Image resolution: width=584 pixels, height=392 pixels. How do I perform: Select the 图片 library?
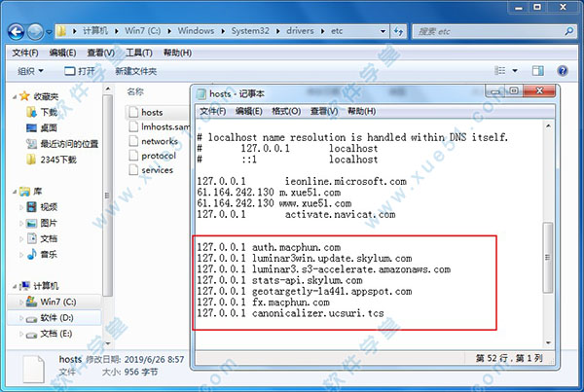pos(42,223)
